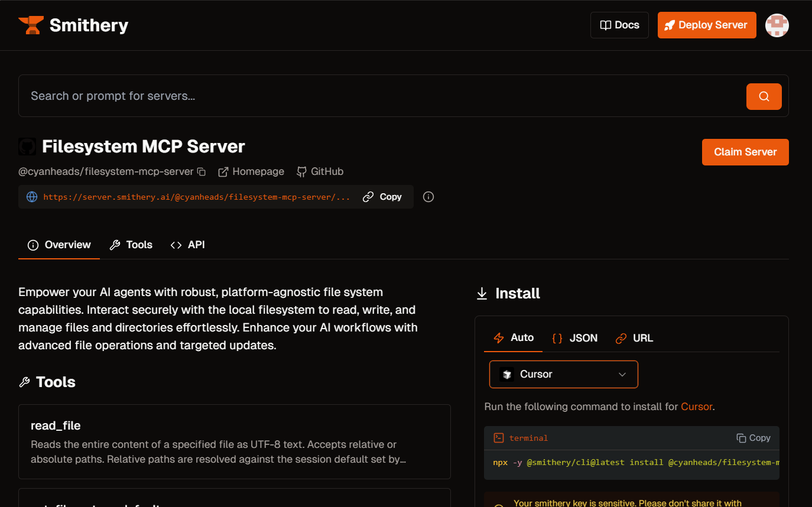Viewport: 812px width, 507px height.
Task: Click the terminal icon in code block
Action: click(x=499, y=438)
